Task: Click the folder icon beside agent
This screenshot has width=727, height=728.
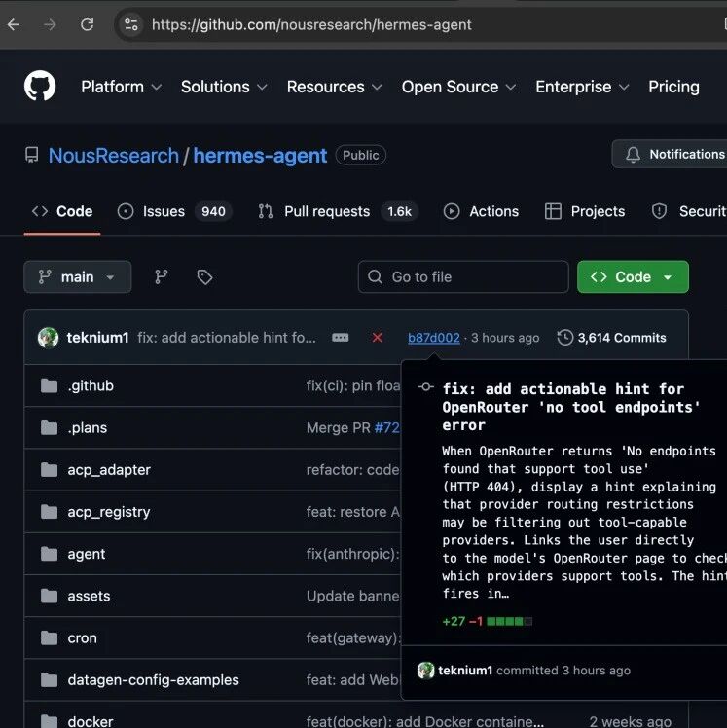Action: pos(49,554)
